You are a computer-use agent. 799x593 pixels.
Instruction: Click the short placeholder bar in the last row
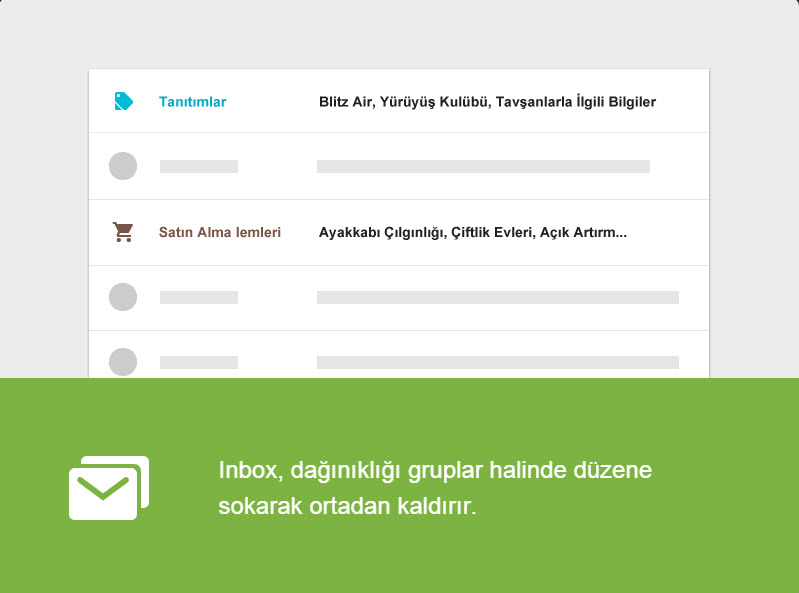[199, 362]
